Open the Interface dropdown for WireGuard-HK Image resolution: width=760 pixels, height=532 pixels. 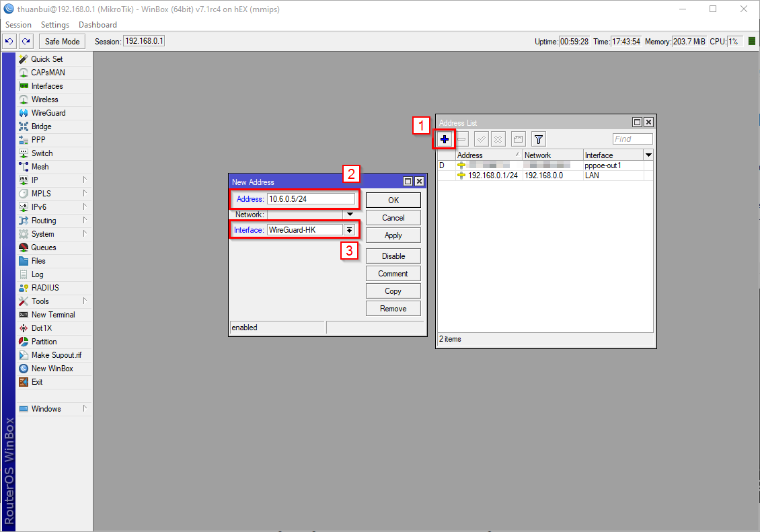[349, 230]
